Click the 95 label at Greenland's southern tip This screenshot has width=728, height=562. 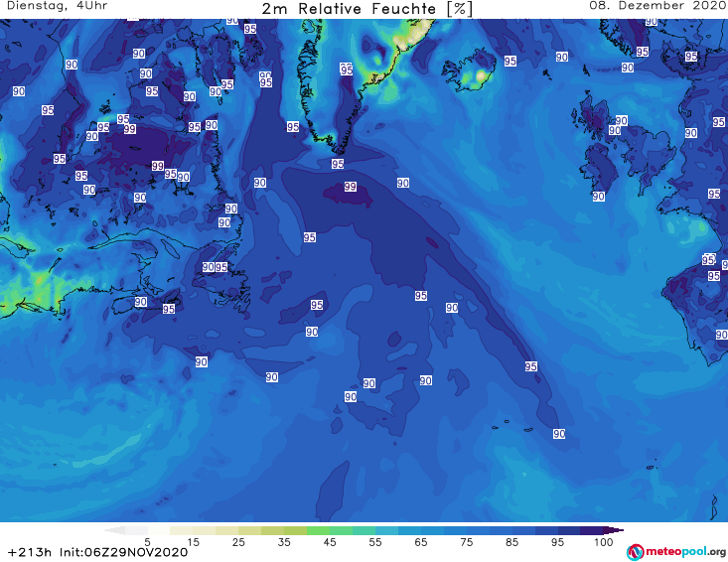tap(338, 164)
